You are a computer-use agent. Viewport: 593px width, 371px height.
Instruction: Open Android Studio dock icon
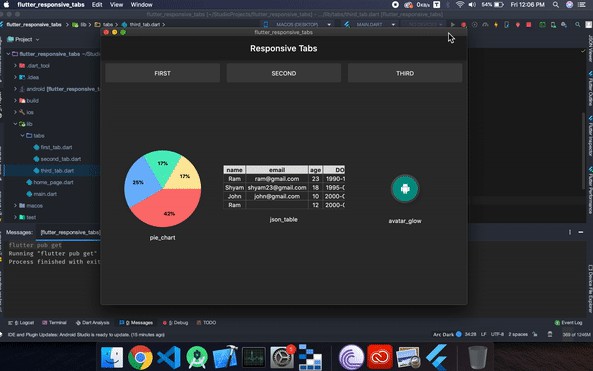[x=197, y=357]
